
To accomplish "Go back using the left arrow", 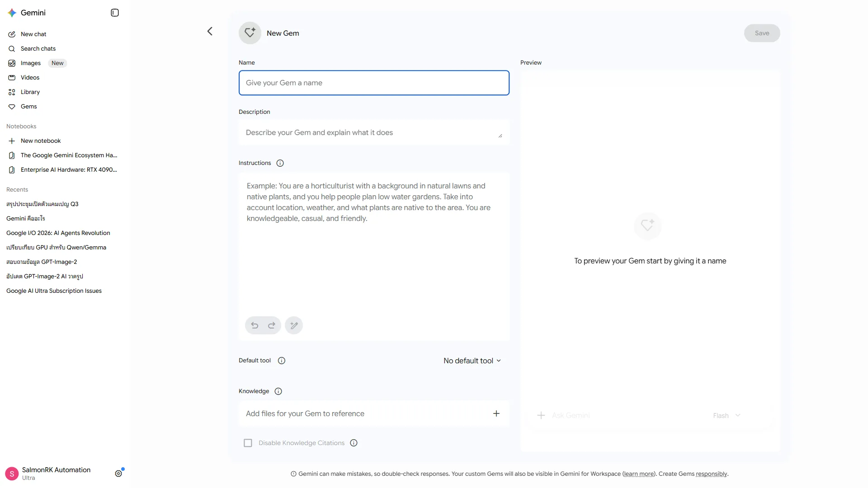I will [210, 31].
